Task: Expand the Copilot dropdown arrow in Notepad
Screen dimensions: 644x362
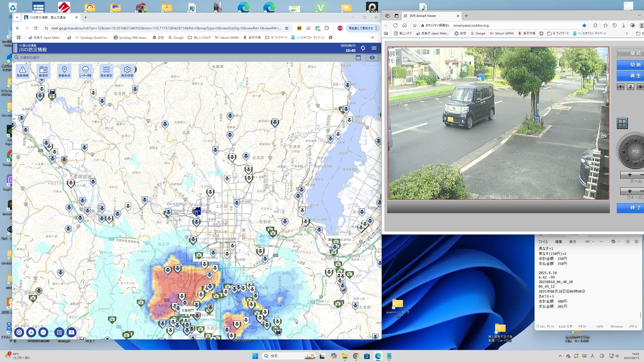Action: coord(619,242)
